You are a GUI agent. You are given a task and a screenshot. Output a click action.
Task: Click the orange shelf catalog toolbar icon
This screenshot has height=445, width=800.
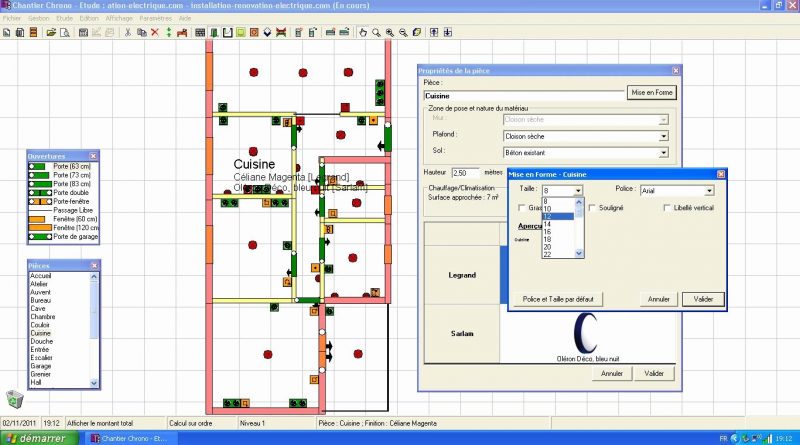(x=33, y=32)
